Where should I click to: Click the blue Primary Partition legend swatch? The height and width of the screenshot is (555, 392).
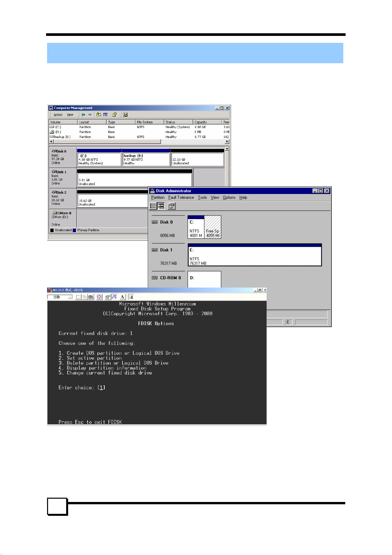point(74,230)
